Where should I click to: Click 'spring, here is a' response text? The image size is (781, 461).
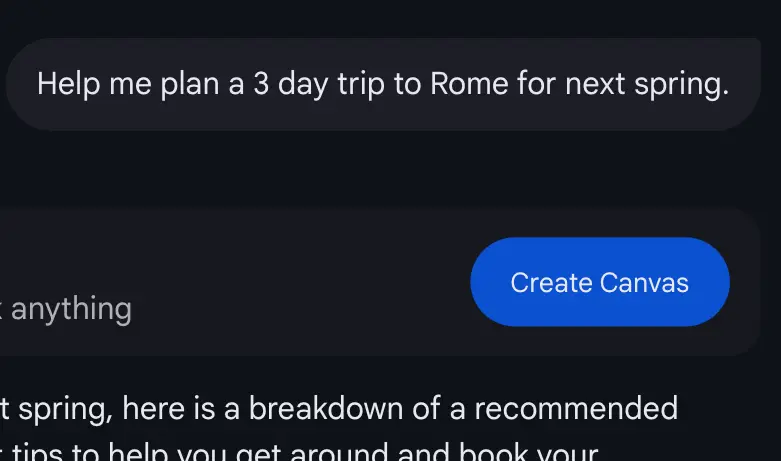click(120, 409)
